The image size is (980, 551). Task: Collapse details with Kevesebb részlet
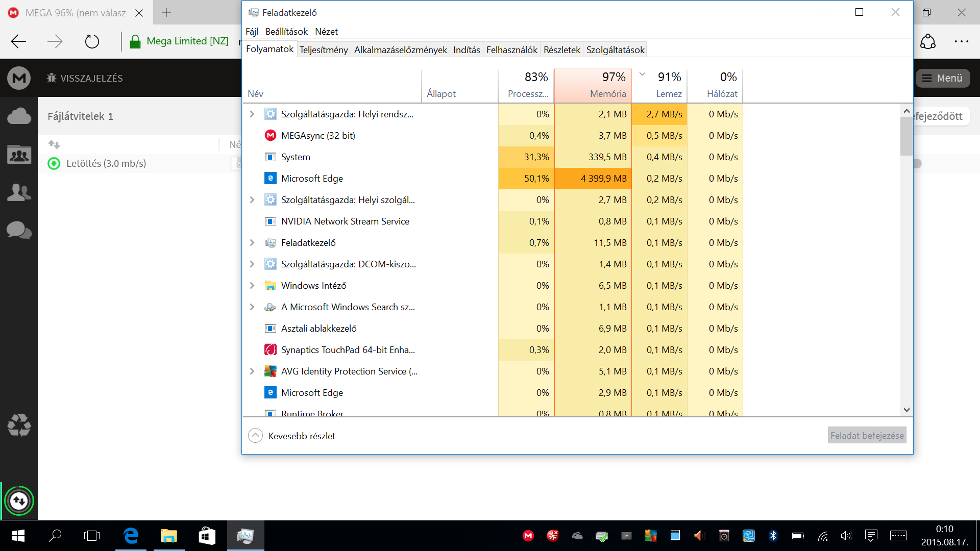(x=291, y=436)
